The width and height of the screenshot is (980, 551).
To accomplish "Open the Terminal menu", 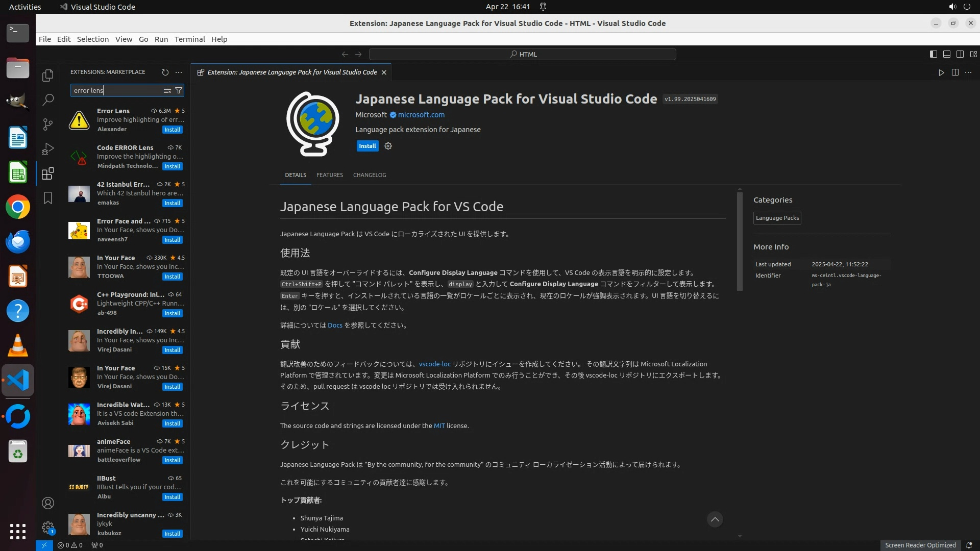I will [189, 39].
